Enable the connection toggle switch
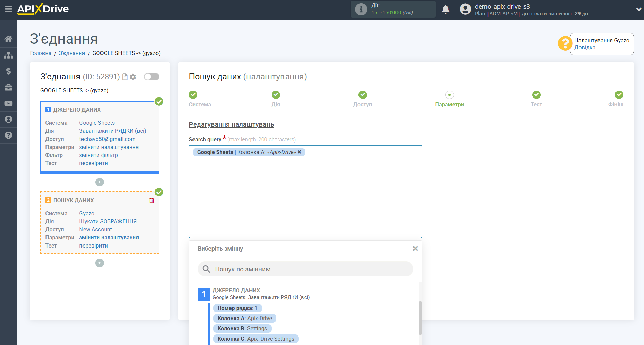The image size is (644, 345). (x=151, y=77)
